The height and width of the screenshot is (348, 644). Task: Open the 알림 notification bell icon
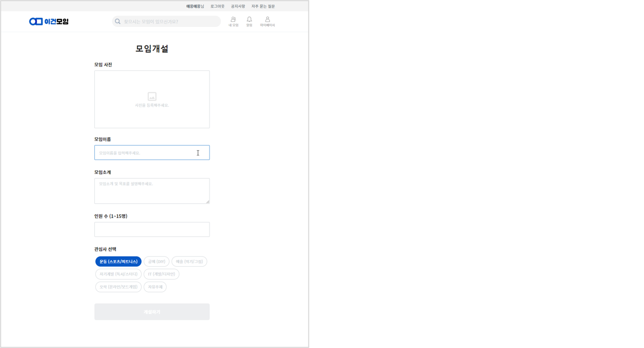[249, 20]
